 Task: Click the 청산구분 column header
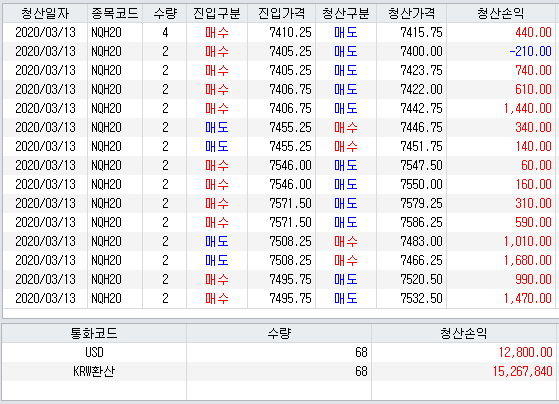(345, 14)
